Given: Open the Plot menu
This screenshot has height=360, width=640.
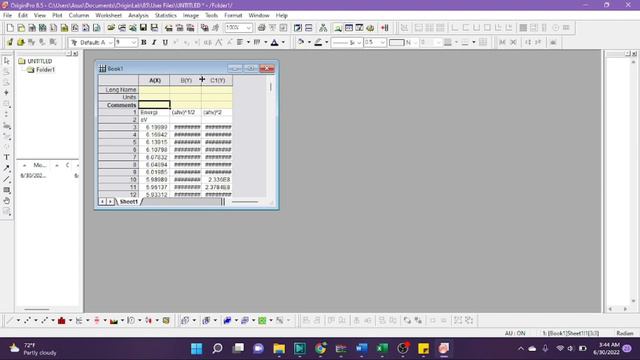Looking at the screenshot, I should tap(57, 16).
